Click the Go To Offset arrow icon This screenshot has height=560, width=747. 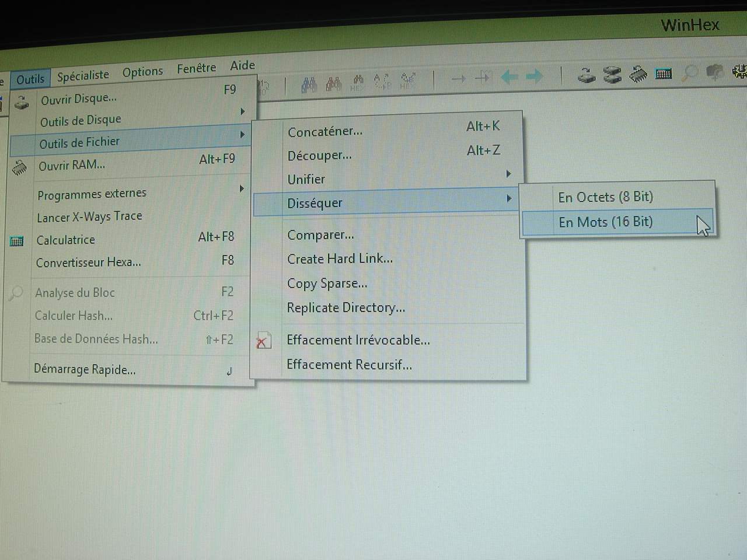(459, 78)
